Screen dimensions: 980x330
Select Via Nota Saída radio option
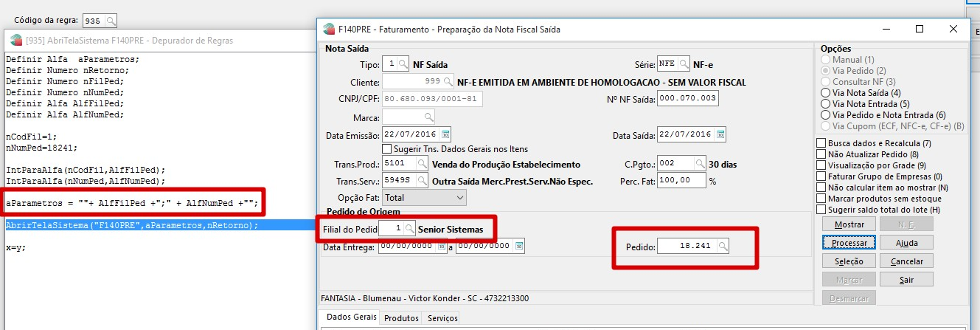[x=825, y=93]
